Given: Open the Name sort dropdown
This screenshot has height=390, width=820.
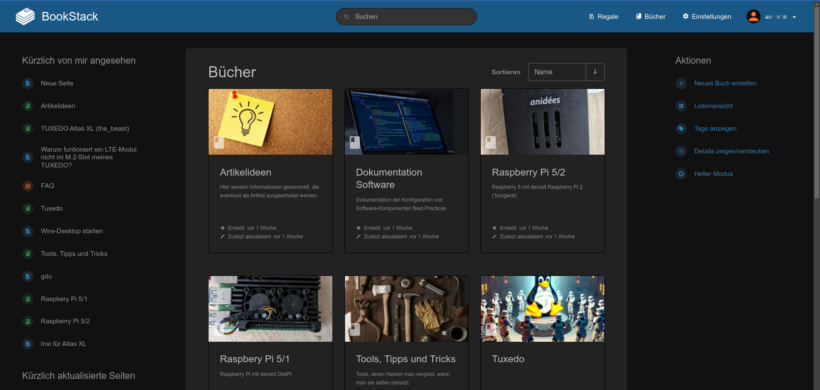Looking at the screenshot, I should (557, 72).
